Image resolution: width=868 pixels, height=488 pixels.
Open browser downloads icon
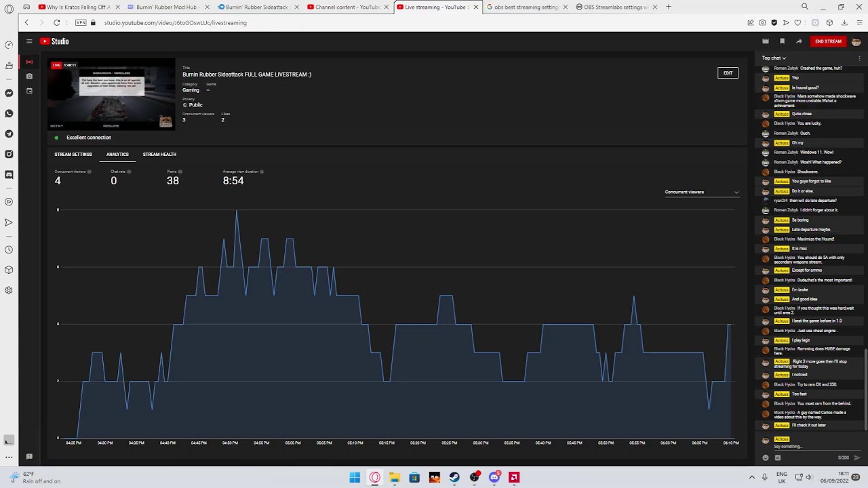coord(844,22)
